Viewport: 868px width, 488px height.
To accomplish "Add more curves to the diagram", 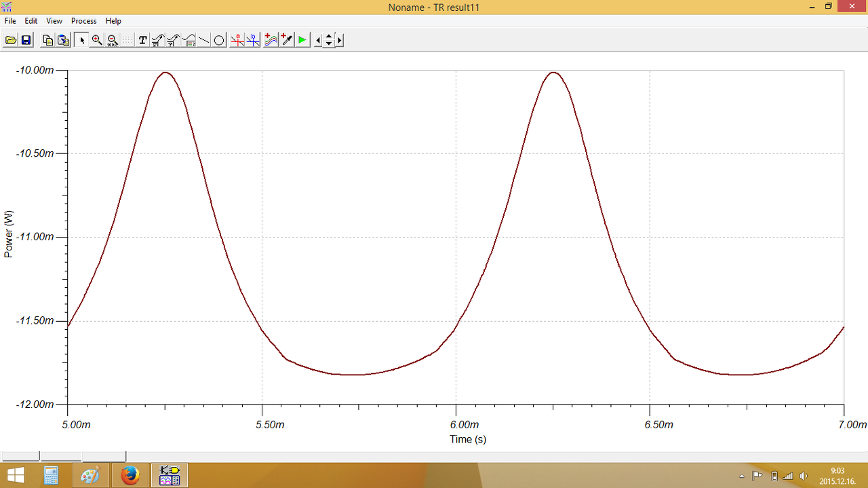I will 271,40.
